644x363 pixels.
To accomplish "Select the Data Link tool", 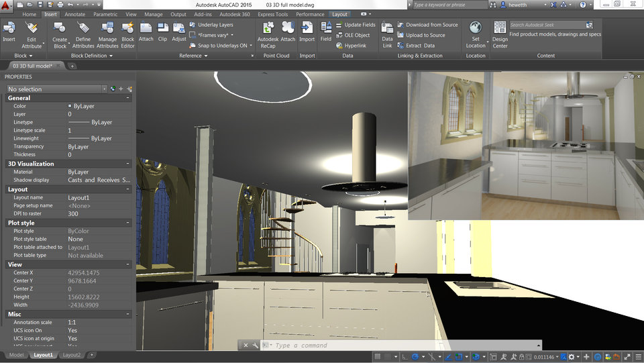I will 387,29.
